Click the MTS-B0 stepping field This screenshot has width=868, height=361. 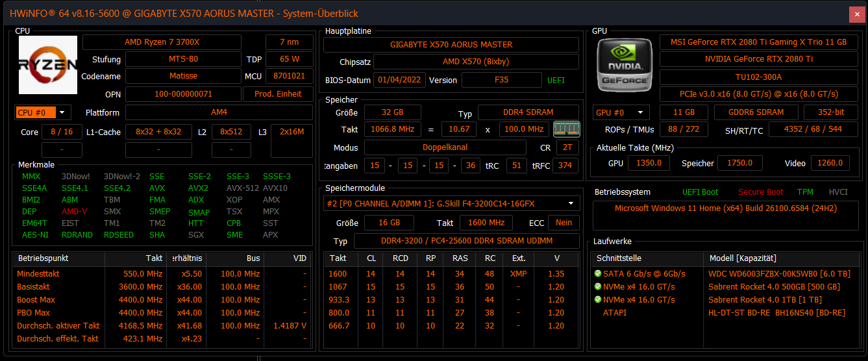183,59
